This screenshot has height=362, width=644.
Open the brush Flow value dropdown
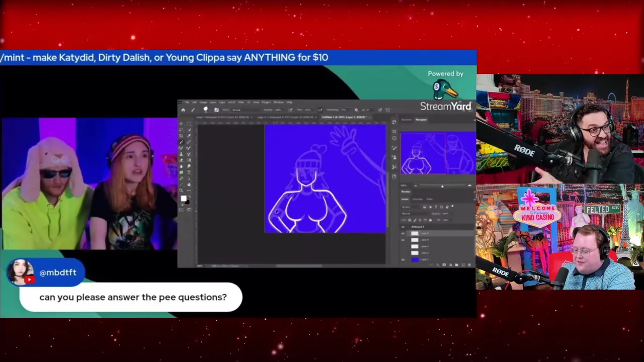pyautogui.click(x=308, y=110)
